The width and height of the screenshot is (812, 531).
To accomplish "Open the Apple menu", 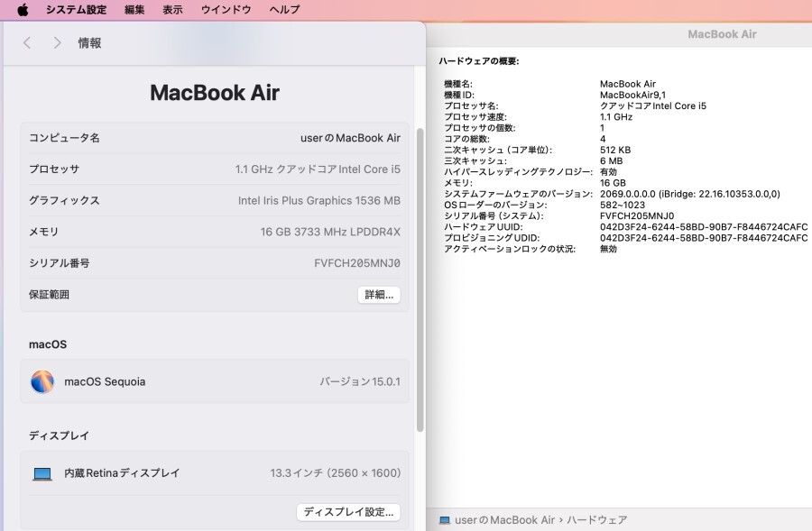I will coord(23,10).
